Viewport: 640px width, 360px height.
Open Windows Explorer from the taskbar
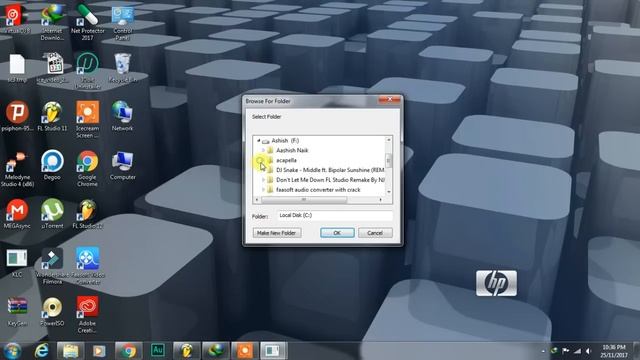(70, 351)
